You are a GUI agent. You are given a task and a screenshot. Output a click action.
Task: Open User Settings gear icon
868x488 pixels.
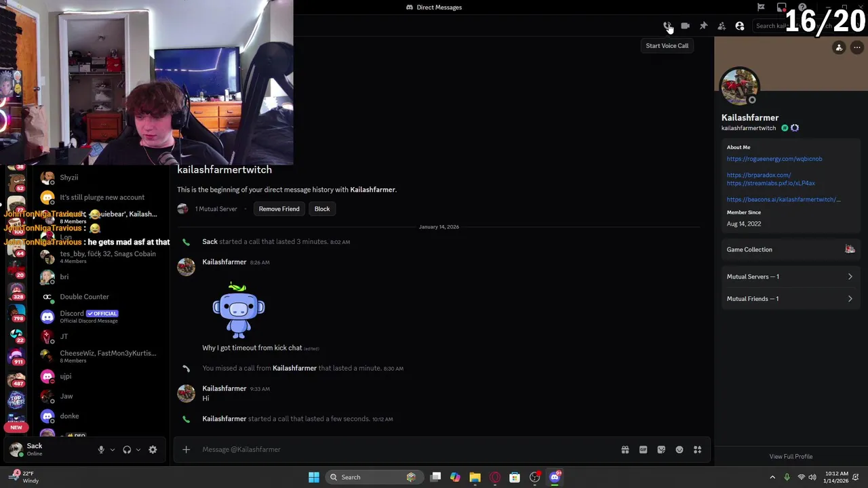153,449
